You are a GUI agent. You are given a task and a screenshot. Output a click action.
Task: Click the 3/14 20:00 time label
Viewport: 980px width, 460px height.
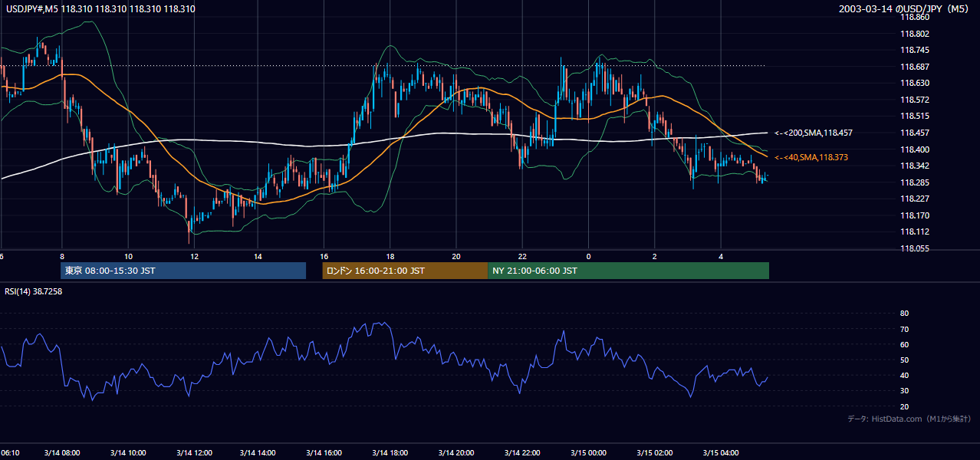click(457, 453)
